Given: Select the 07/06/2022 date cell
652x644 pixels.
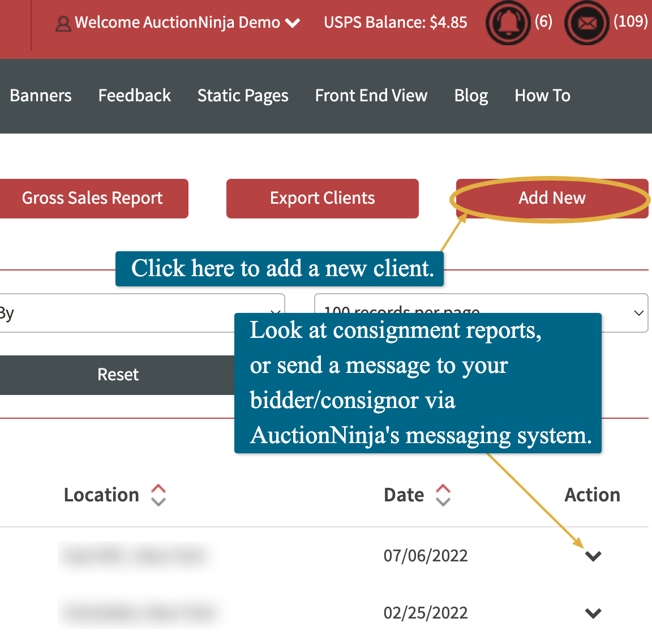Looking at the screenshot, I should pyautogui.click(x=426, y=556).
